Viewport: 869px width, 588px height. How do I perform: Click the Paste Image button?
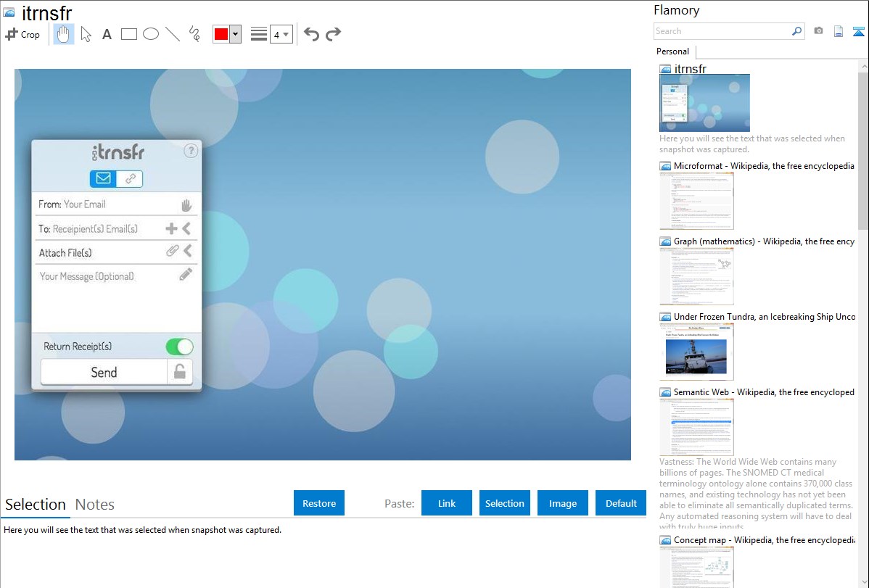pos(562,503)
